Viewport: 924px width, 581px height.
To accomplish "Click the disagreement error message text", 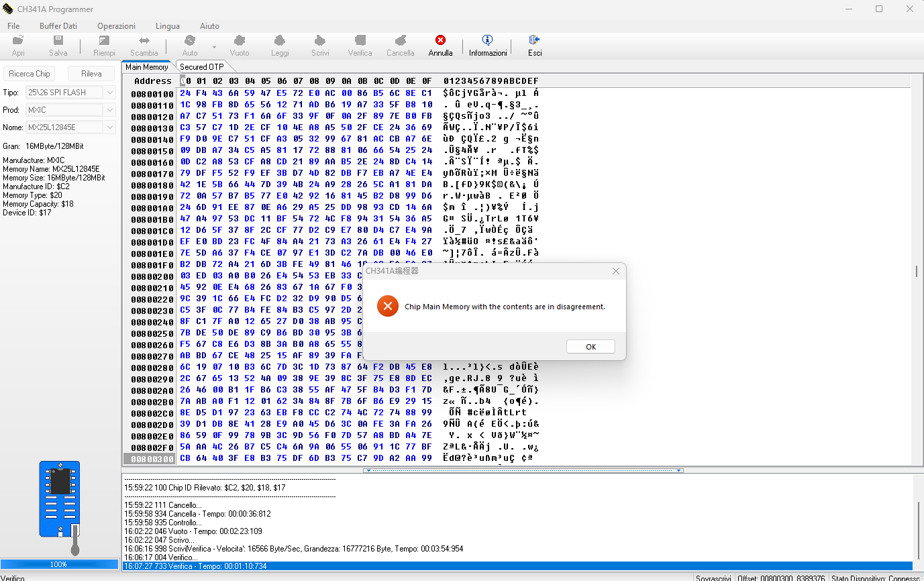I will [505, 307].
